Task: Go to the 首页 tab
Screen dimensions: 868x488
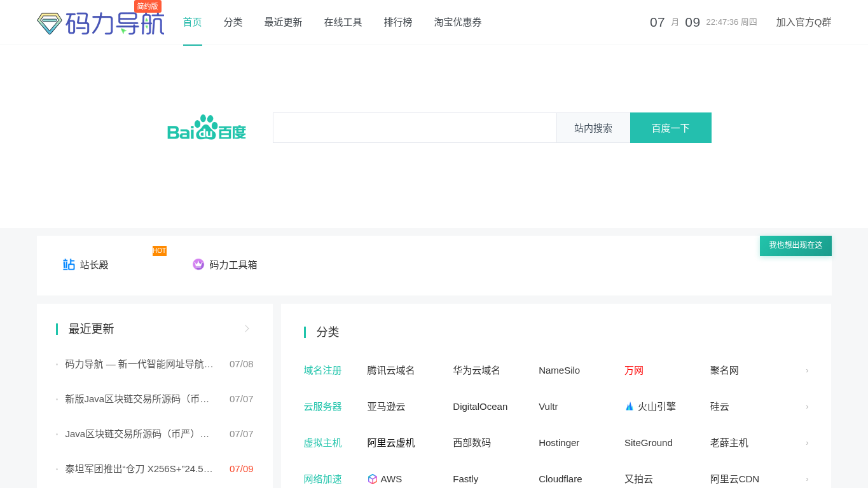Action: coord(193,22)
